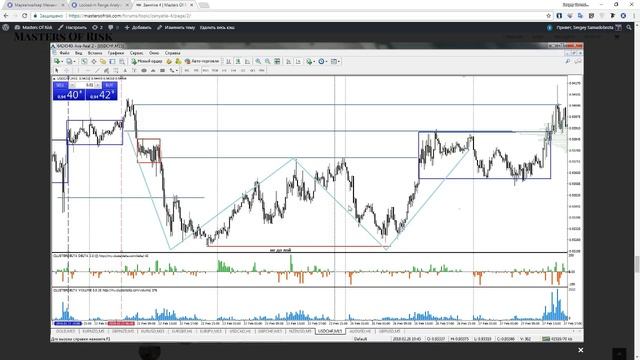
Task: Click the browser back arrow
Action: pos(6,16)
